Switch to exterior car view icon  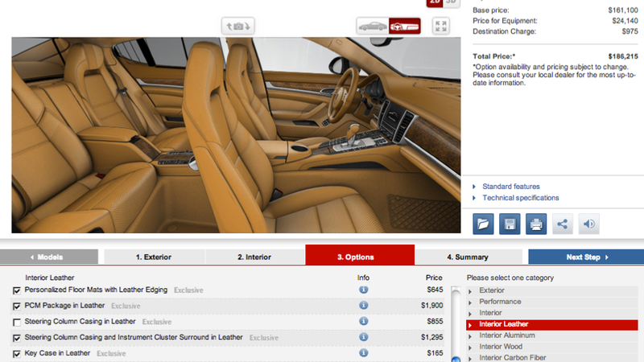(x=373, y=27)
